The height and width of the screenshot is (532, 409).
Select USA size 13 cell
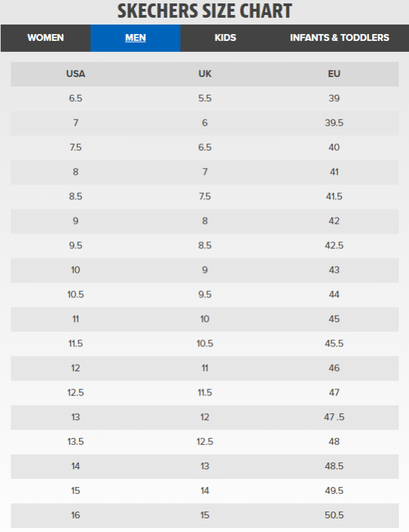tap(76, 417)
